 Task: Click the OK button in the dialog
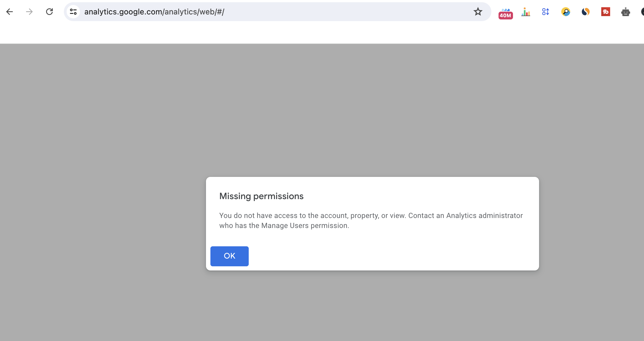229,256
